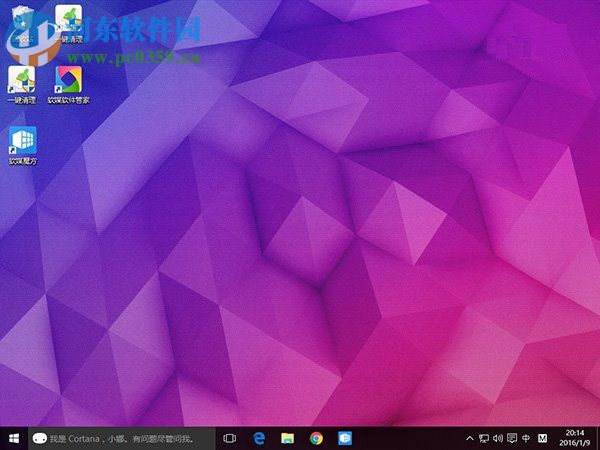The image size is (600, 450).
Task: Expand the hidden system tray icons
Action: click(470, 439)
